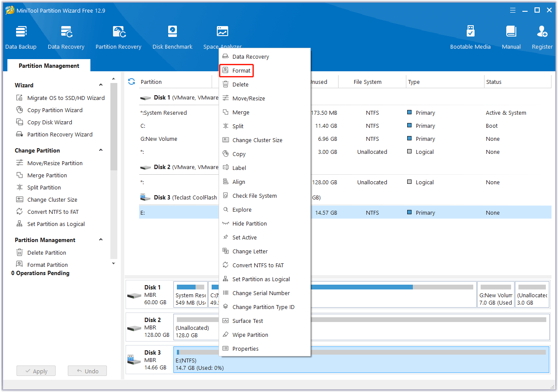Create Bootable Media
This screenshot has width=558, height=392.
[470, 38]
